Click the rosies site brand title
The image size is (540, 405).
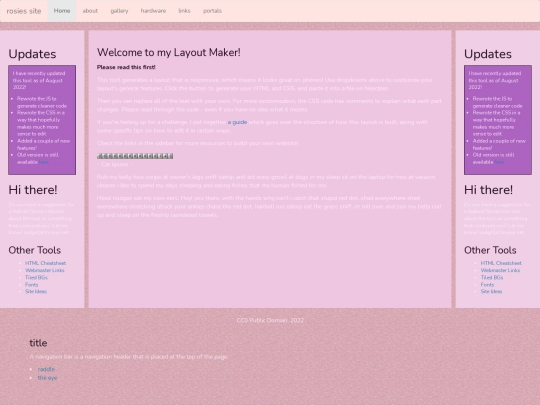[x=24, y=11]
